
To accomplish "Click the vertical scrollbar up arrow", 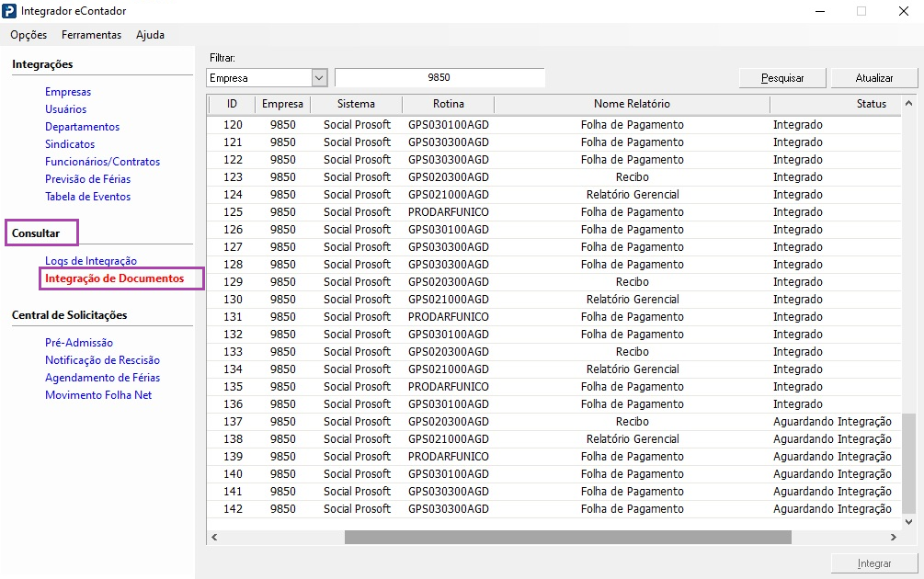I will click(909, 104).
